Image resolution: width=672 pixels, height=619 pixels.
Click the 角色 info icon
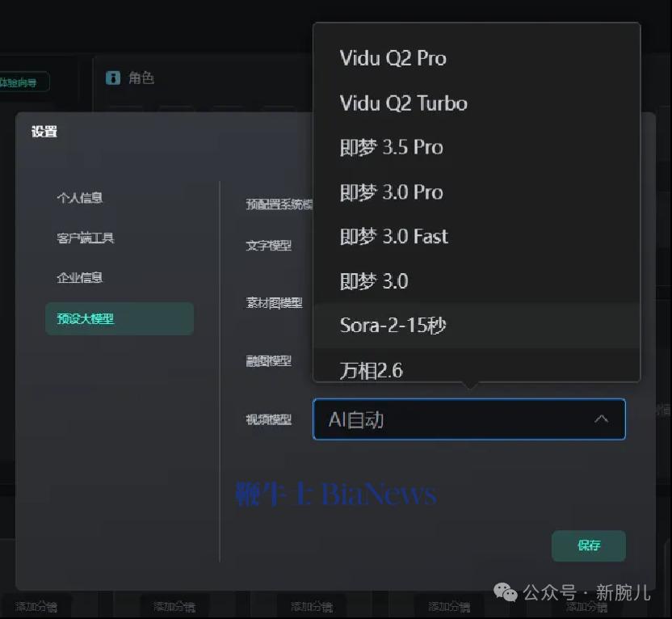[x=113, y=78]
